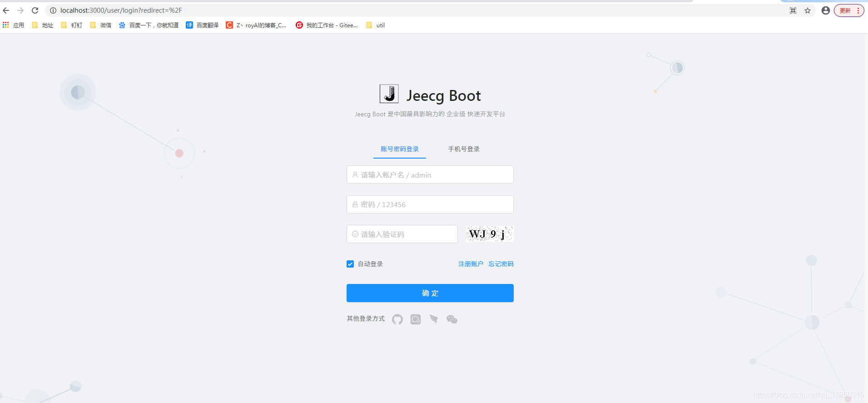Image resolution: width=868 pixels, height=403 pixels.
Task: Open the 百度一下 bookmark
Action: click(x=149, y=25)
